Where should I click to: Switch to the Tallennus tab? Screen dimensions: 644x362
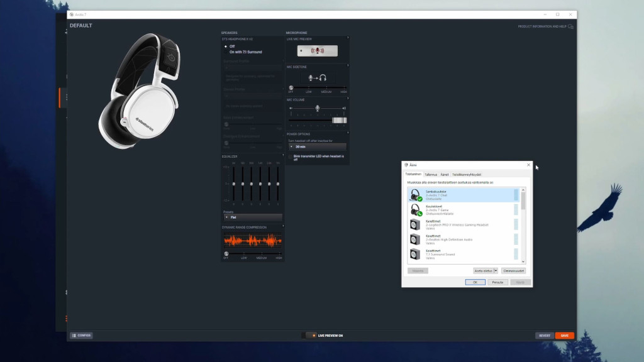[430, 175]
